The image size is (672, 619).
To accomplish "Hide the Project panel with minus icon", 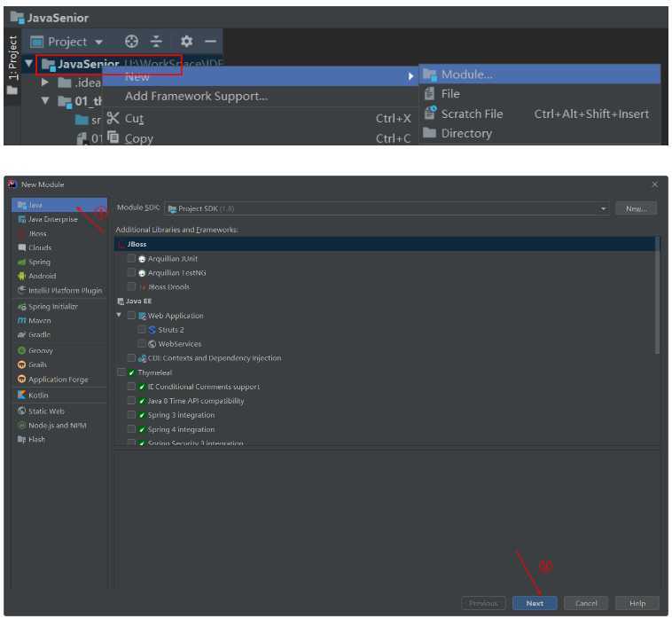I will pos(210,42).
